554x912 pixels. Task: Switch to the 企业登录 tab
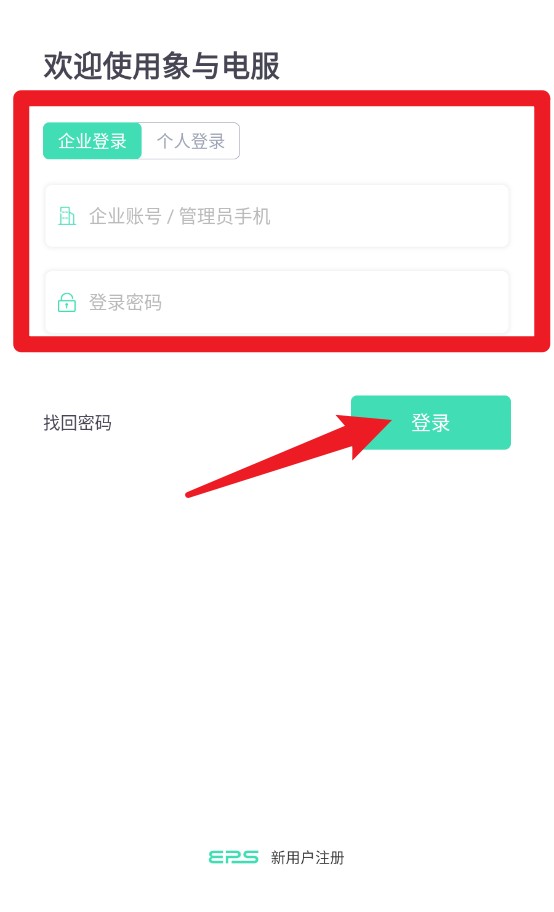click(x=92, y=141)
